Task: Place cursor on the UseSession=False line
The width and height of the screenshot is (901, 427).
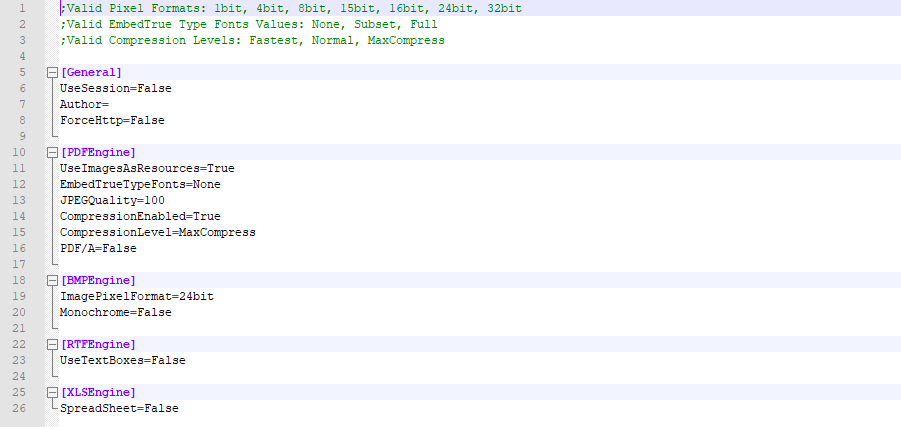Action: tap(115, 88)
